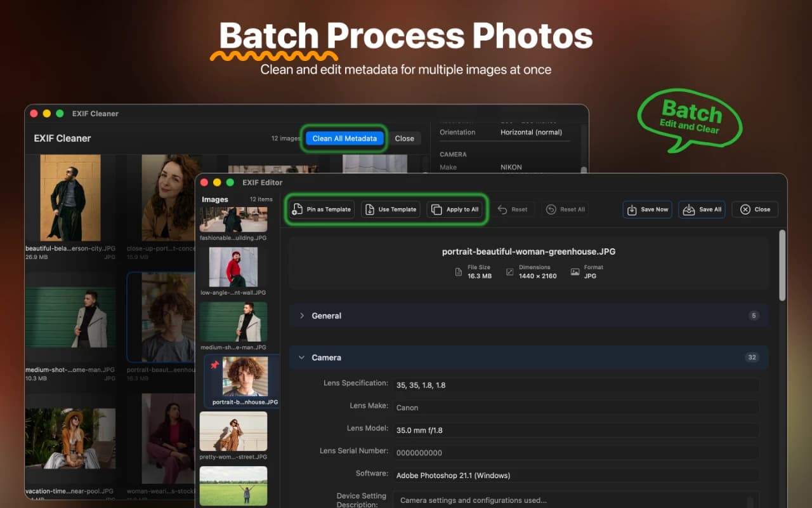This screenshot has width=812, height=508.
Task: Click the Clean All Metadata button
Action: point(344,138)
